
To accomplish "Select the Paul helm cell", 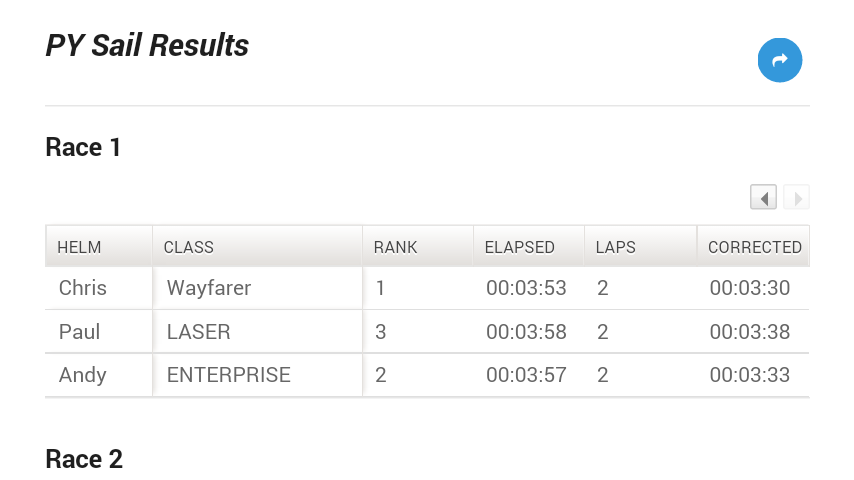I will (x=79, y=332).
